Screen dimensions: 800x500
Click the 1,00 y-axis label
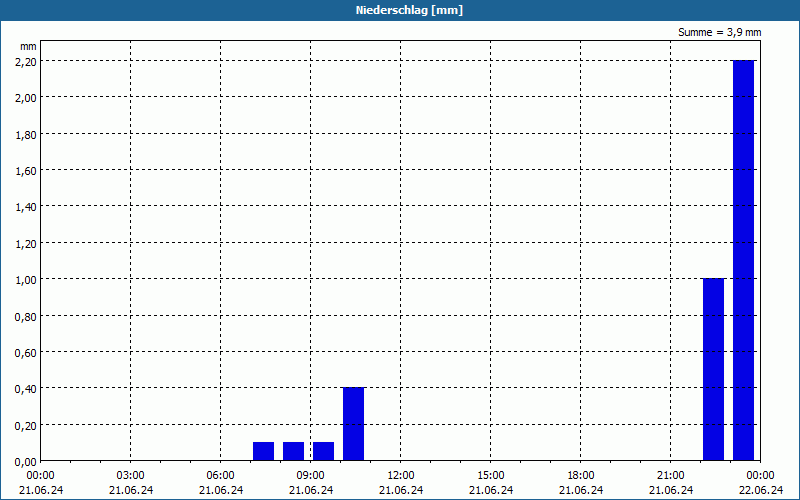point(26,280)
